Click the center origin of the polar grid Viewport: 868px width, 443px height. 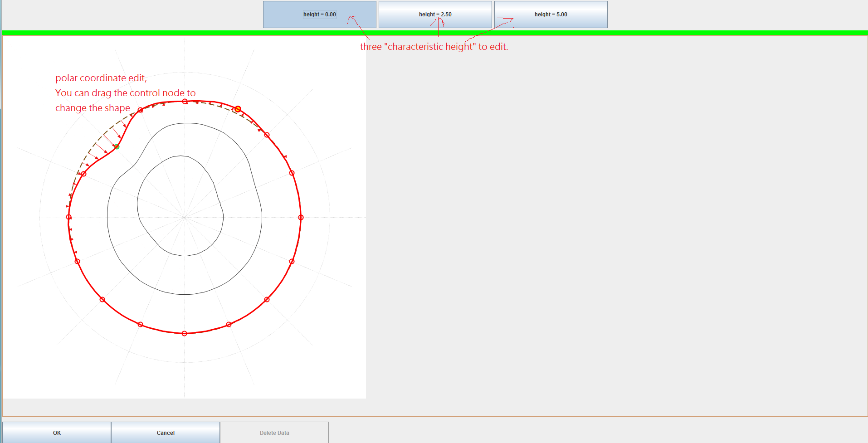[185, 218]
